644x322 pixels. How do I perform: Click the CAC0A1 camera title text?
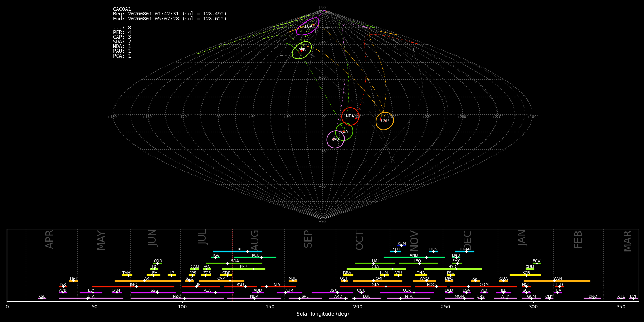122,9
